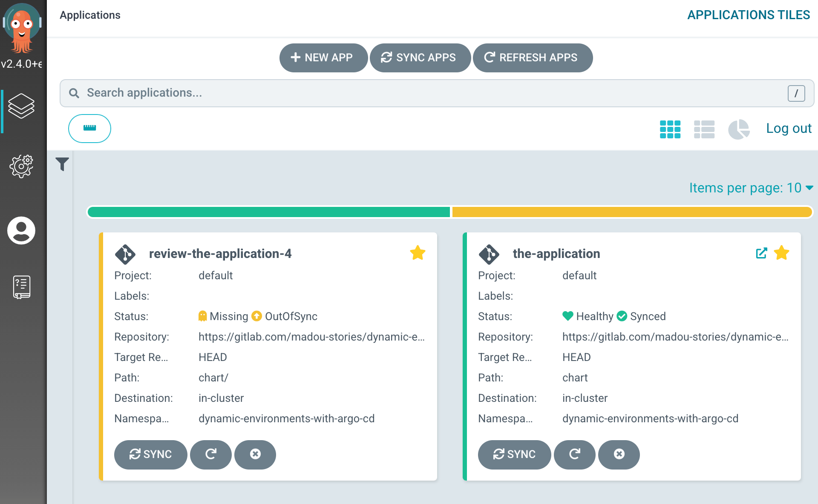Open the Documentation help icon
This screenshot has width=818, height=504.
click(21, 287)
